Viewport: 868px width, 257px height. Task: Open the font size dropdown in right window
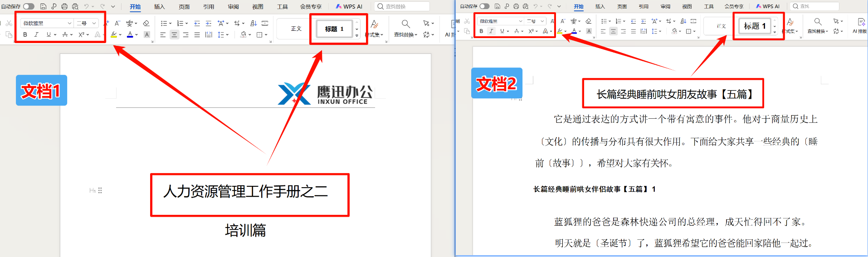pos(542,21)
